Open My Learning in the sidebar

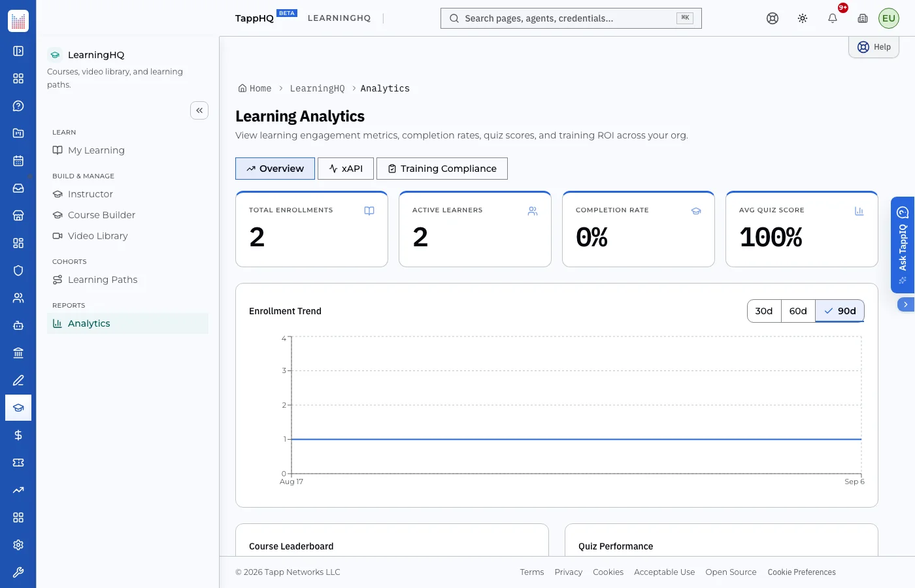127,150
